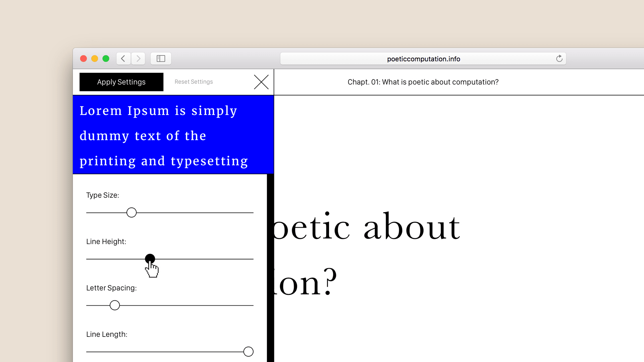Click yellow minimize window dot
Viewport: 644px width, 362px height.
(95, 59)
